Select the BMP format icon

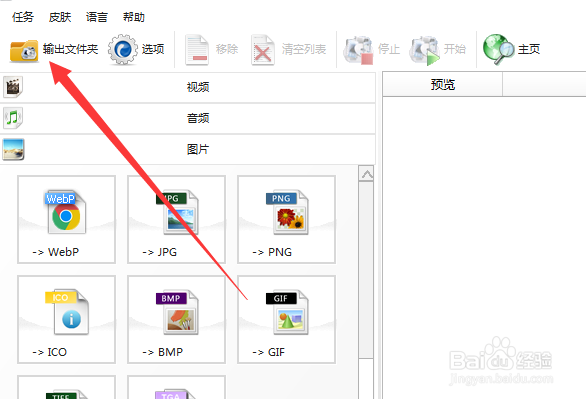click(x=177, y=312)
